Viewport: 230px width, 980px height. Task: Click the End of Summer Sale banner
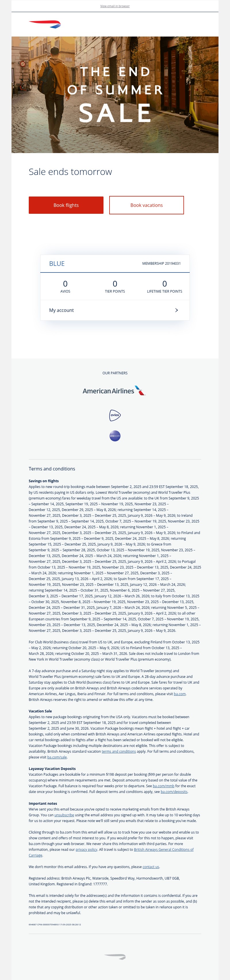pyautogui.click(x=115, y=95)
